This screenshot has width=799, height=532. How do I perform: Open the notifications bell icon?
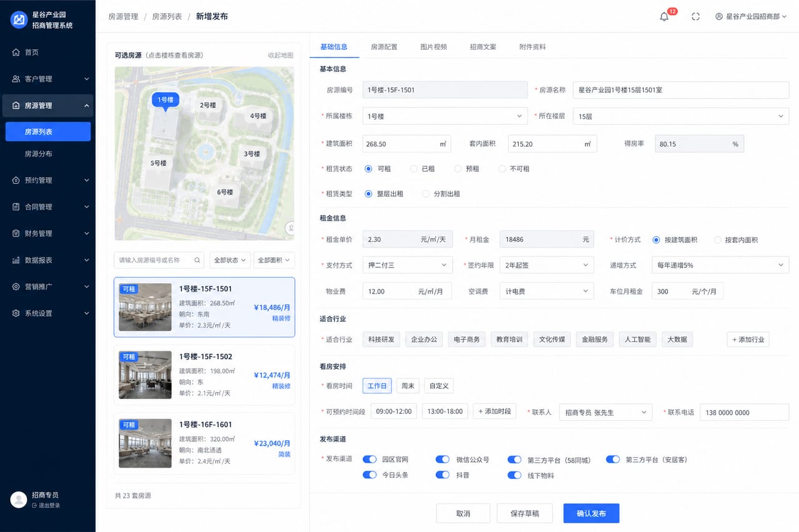pyautogui.click(x=664, y=17)
